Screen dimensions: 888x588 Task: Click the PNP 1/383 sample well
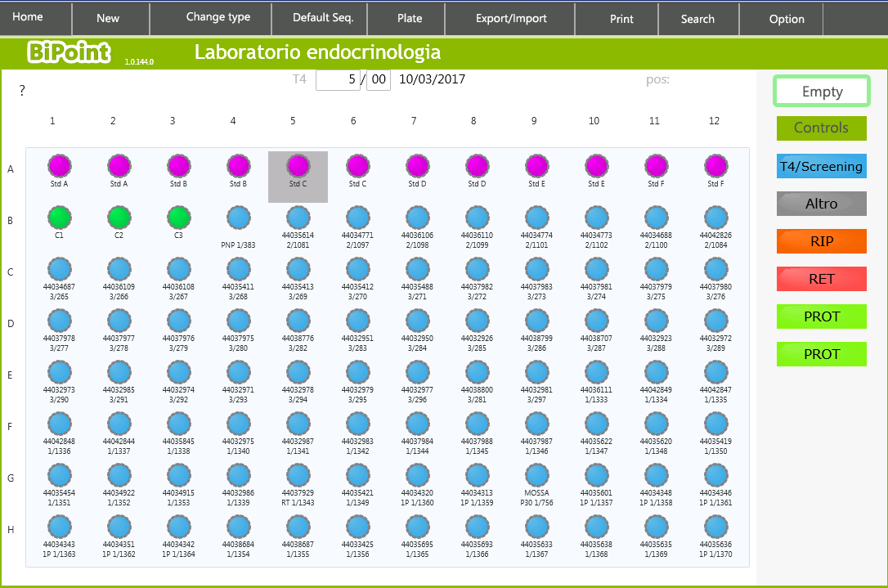point(239,218)
